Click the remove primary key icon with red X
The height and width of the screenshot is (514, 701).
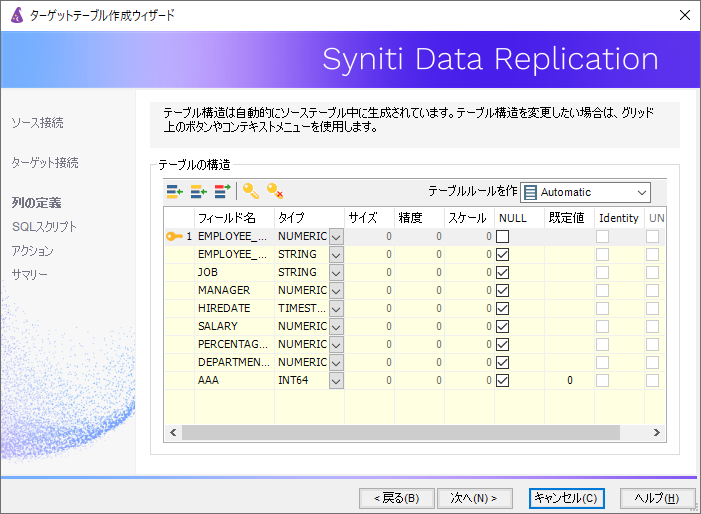point(274,192)
